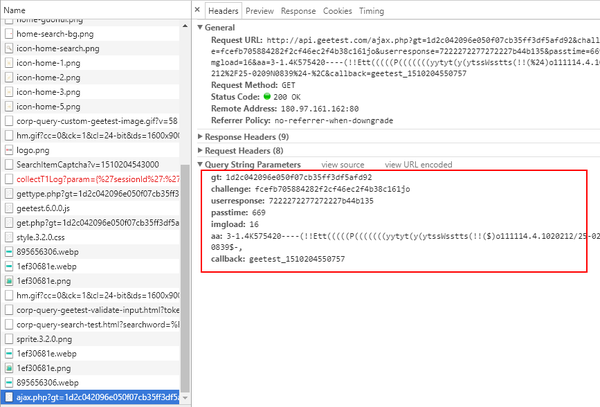Select icon-home-search.png request
The image size is (600, 407).
click(x=90, y=49)
